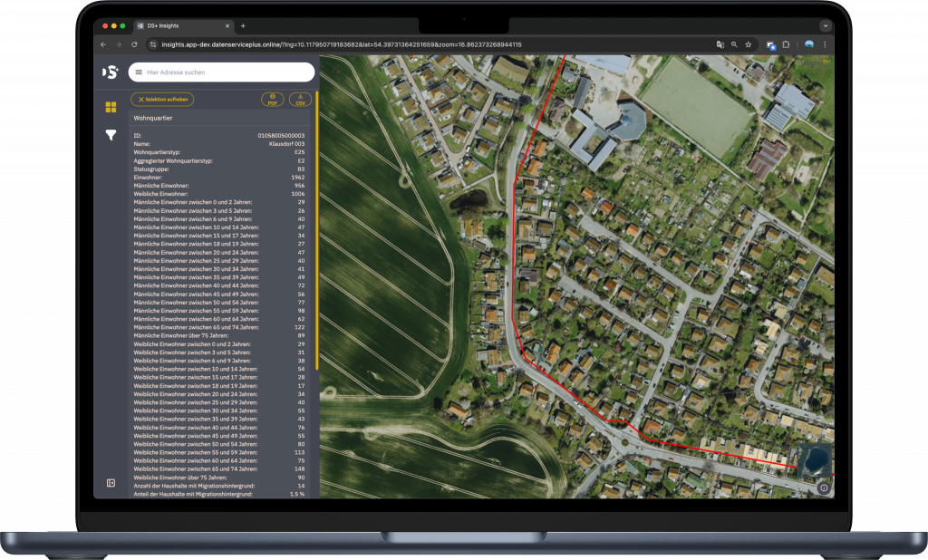
Task: Open a new browser tab
Action: (x=243, y=25)
